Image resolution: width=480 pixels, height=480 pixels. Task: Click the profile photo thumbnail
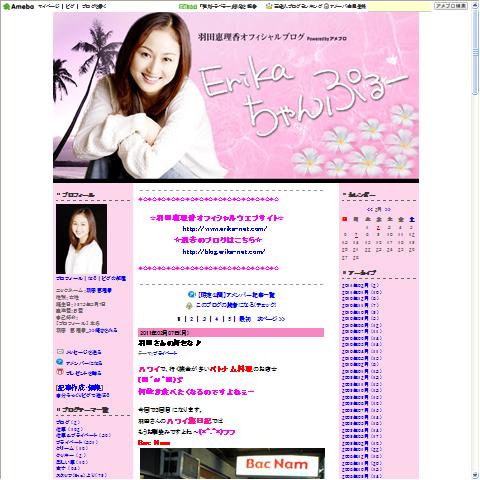coord(81,239)
